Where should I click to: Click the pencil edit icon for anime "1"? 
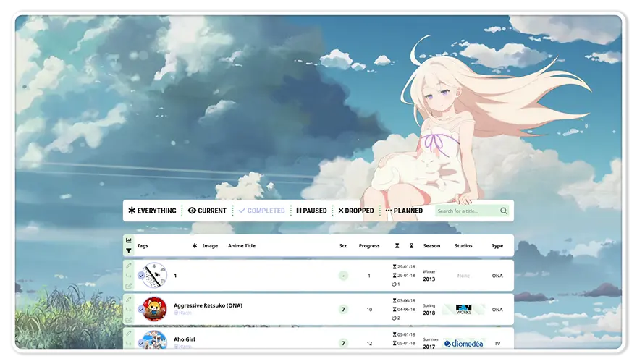[129, 266]
